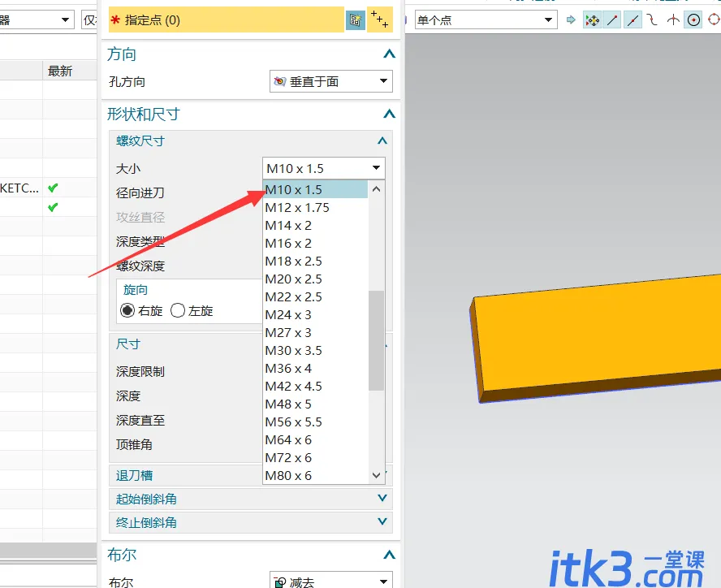This screenshot has height=588, width=721.
Task: Click the orange block in the viewport
Action: (598, 340)
